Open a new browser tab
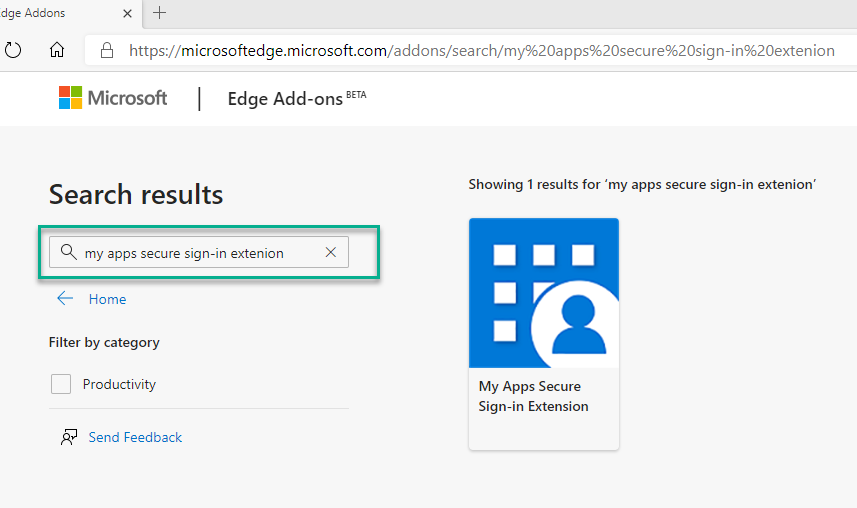 (160, 13)
